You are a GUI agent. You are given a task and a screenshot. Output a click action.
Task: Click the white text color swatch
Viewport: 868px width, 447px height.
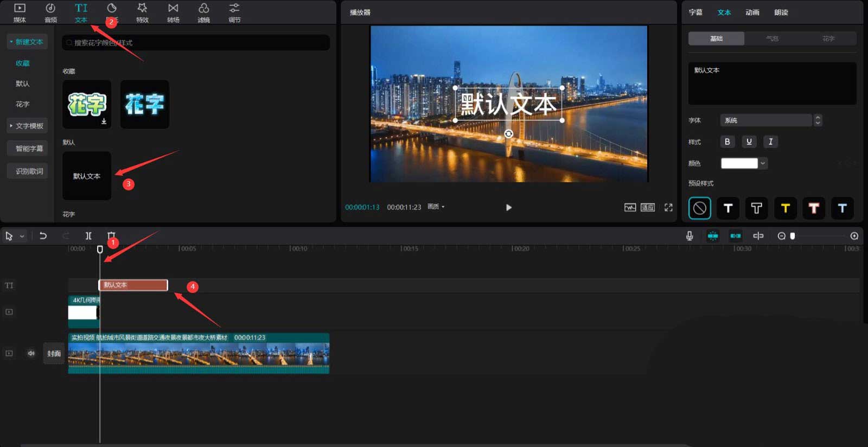coord(739,163)
